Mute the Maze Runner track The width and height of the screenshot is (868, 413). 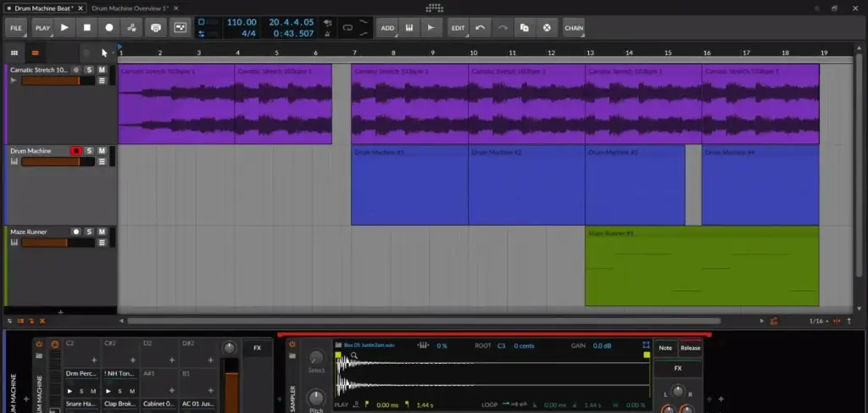click(102, 232)
